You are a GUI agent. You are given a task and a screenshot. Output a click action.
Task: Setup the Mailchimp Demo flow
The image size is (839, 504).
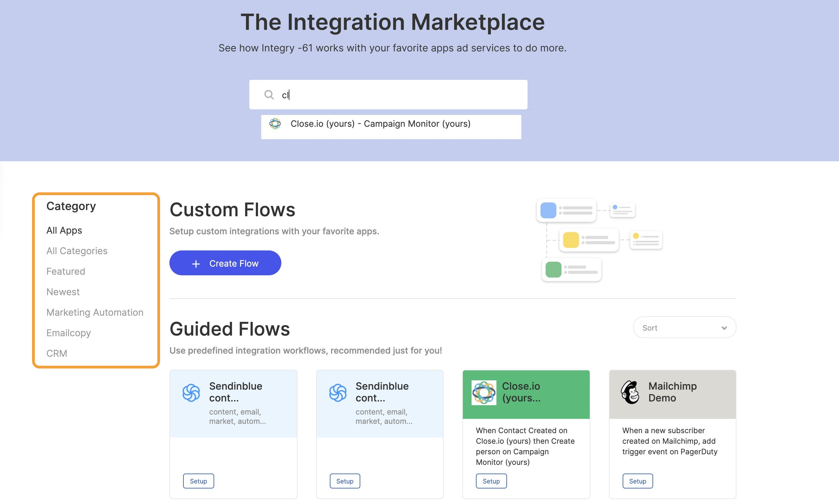[638, 481]
